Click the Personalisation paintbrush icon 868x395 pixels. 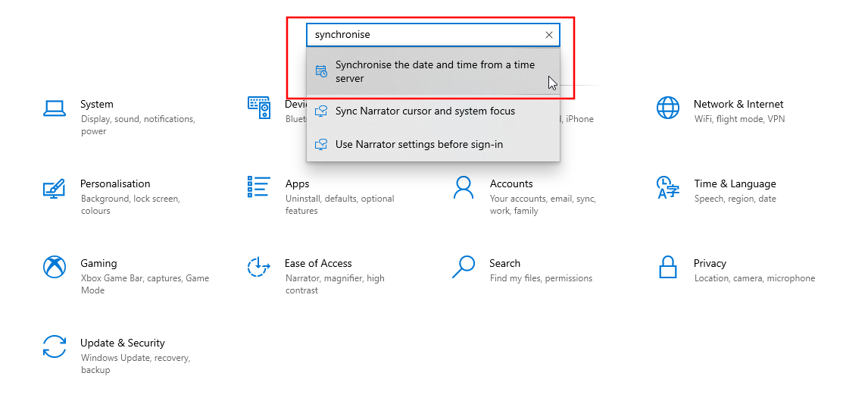55,188
